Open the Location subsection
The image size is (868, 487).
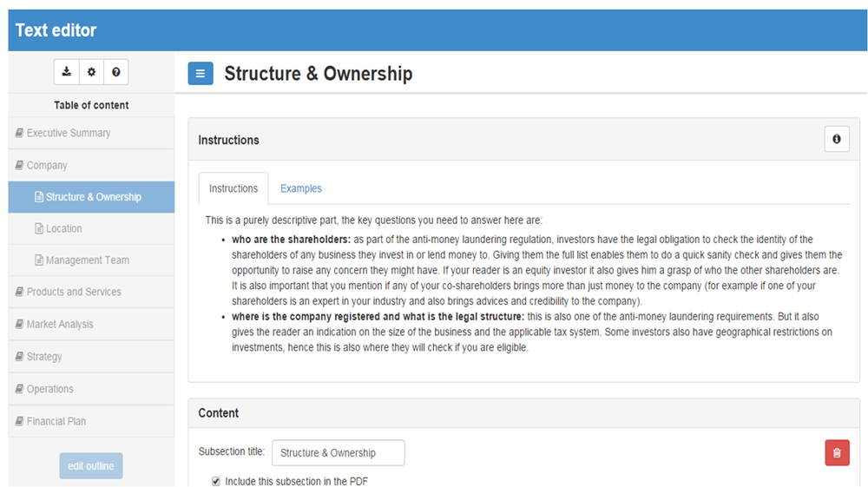[x=91, y=228]
